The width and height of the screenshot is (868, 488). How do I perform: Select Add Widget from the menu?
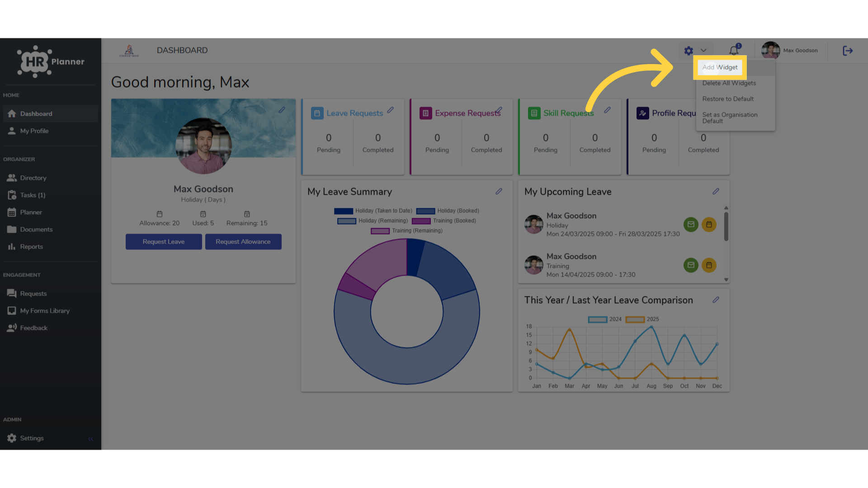(x=720, y=67)
